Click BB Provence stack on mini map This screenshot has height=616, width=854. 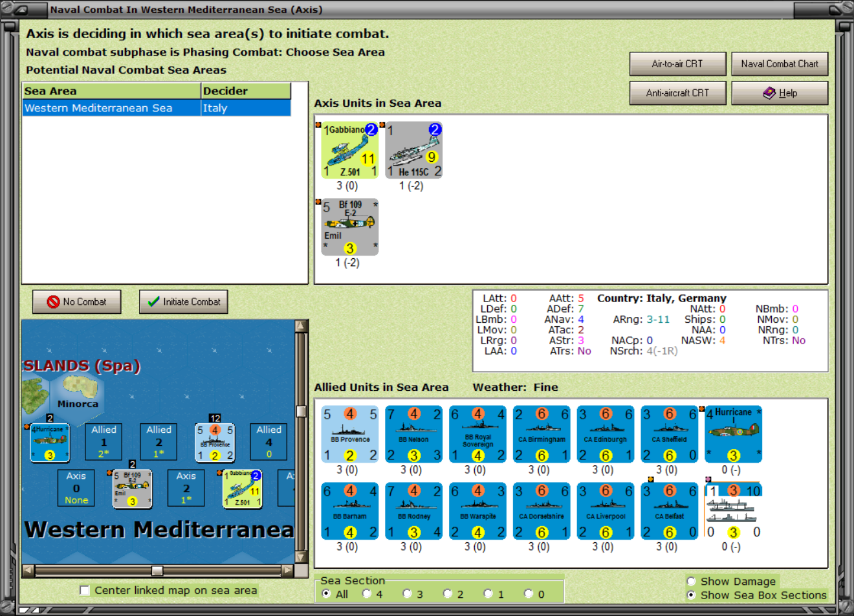tap(215, 443)
